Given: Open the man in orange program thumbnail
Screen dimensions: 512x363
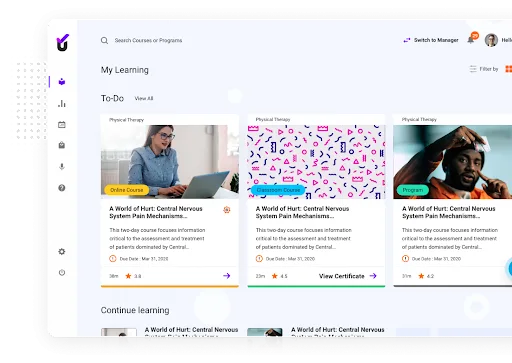Looking at the screenshot, I should point(453,162).
